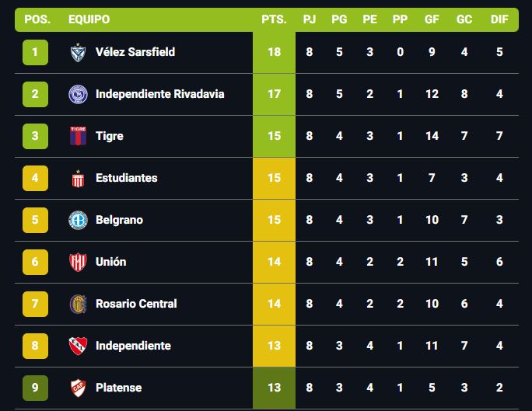Click the green position 1 badge
The image size is (532, 411).
coord(35,52)
